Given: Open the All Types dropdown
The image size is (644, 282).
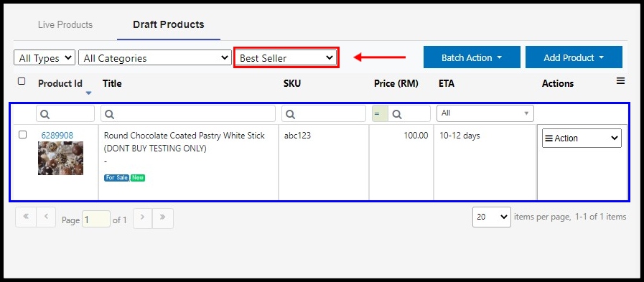Looking at the screenshot, I should [x=45, y=58].
